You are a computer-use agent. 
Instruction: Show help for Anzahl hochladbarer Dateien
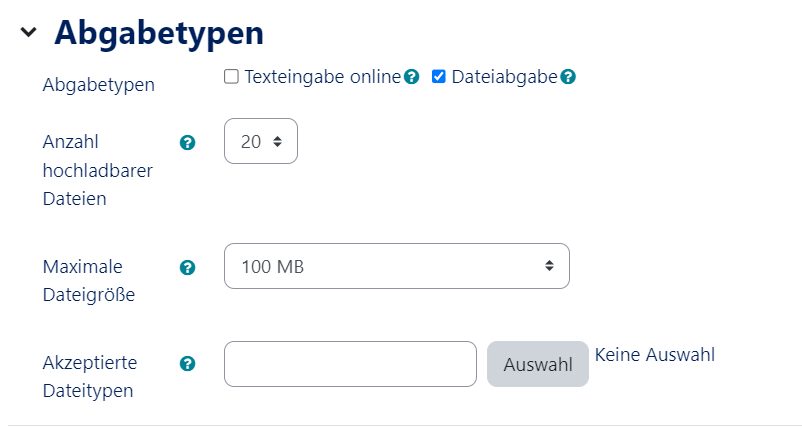point(186,143)
